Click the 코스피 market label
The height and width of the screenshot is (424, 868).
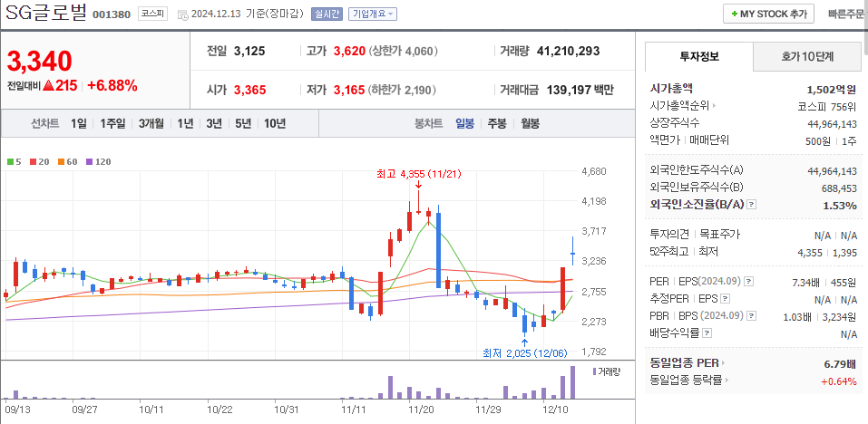152,14
